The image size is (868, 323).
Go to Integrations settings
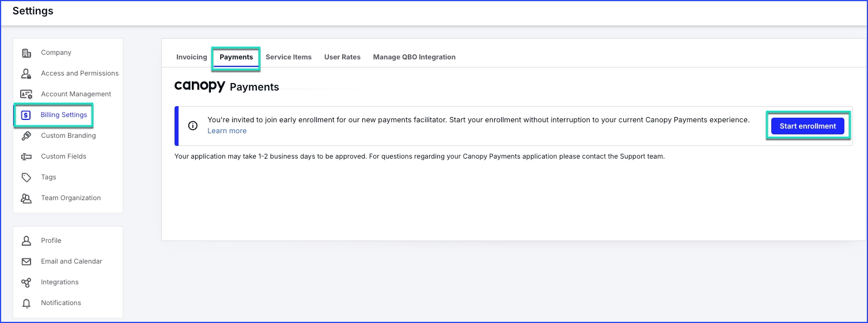pyautogui.click(x=60, y=282)
